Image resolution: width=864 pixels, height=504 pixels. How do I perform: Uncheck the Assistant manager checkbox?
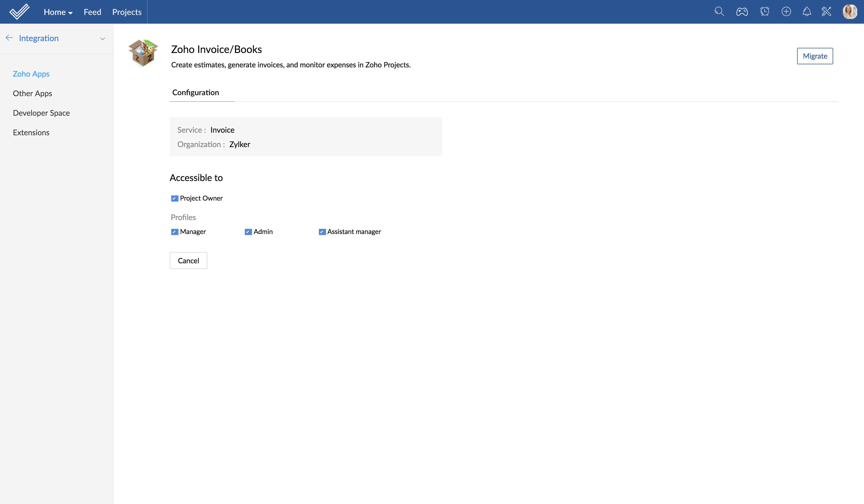click(x=322, y=232)
